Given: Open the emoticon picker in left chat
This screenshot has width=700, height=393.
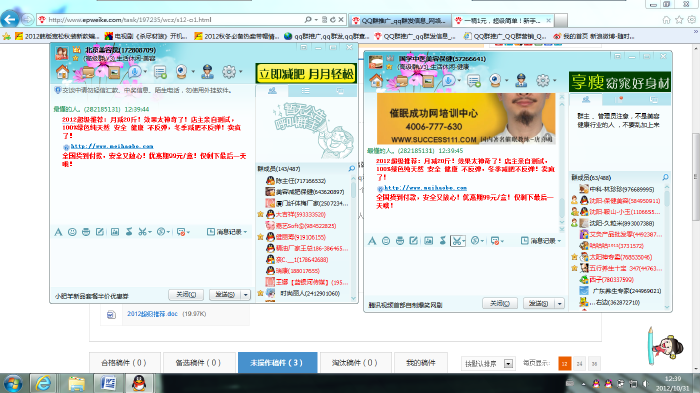Looking at the screenshot, I should (x=72, y=232).
